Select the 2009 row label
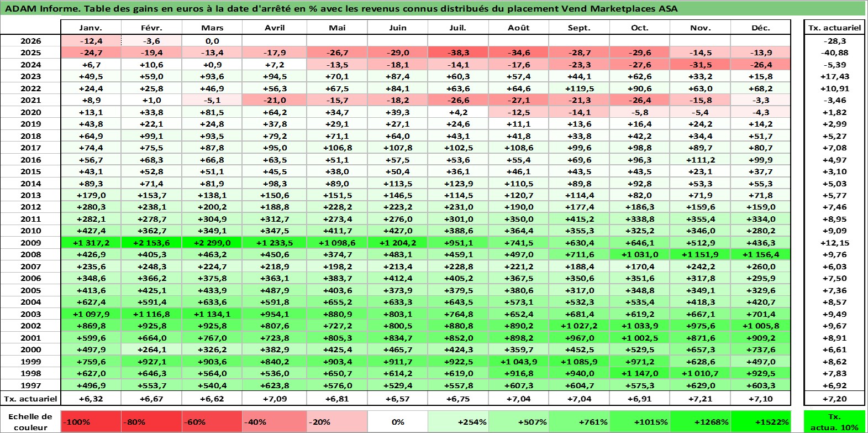This screenshot has width=868, height=433. click(x=30, y=243)
